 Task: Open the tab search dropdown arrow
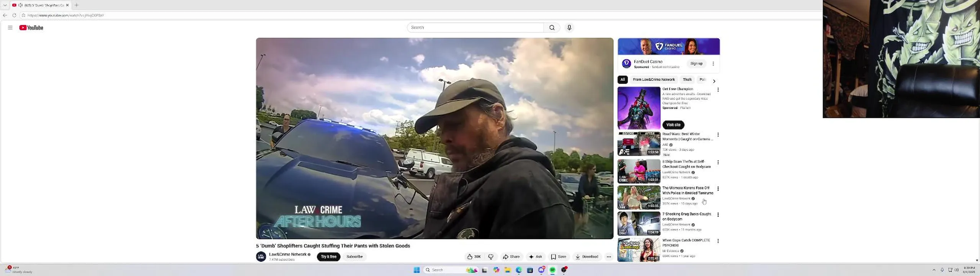point(5,5)
